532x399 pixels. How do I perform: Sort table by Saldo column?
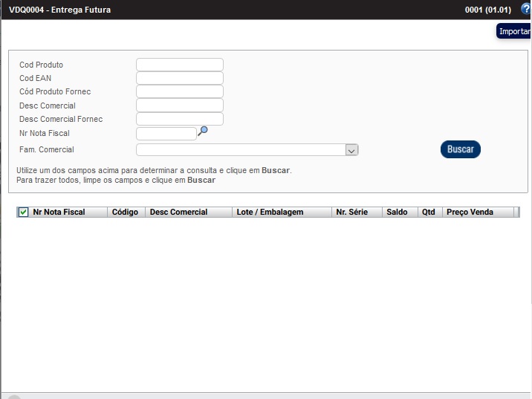(x=398, y=213)
